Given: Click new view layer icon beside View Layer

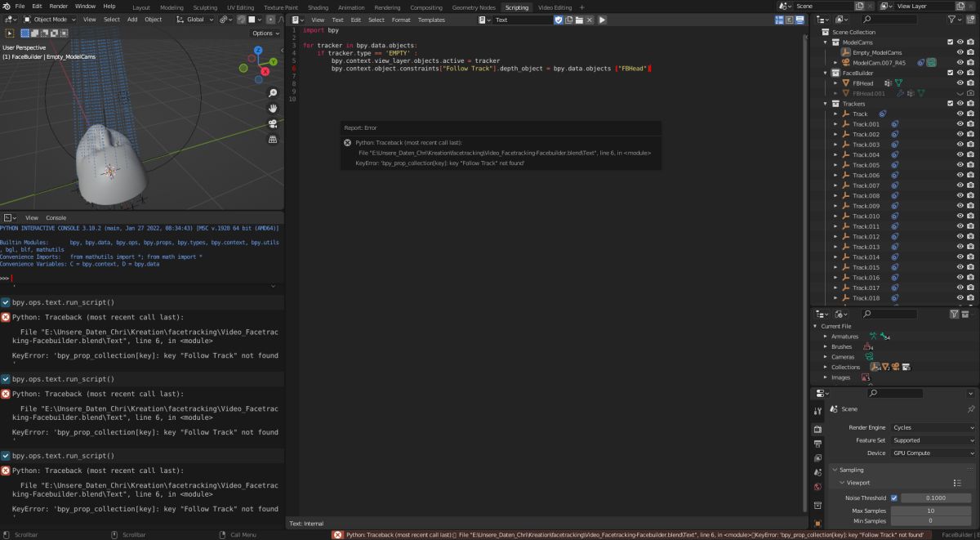Looking at the screenshot, I should [x=960, y=6].
